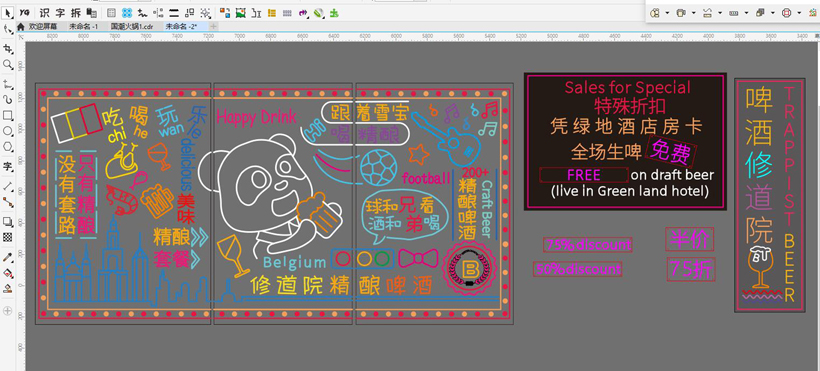This screenshot has width=820, height=371.
Task: Add a new document with plus tab
Action: pos(213,26)
